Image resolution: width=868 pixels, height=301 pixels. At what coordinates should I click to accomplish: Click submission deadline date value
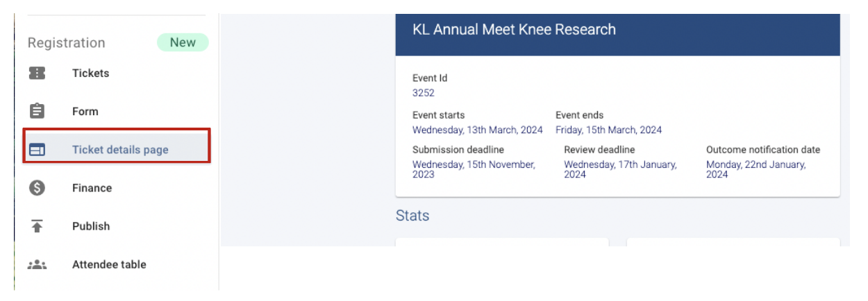474,169
